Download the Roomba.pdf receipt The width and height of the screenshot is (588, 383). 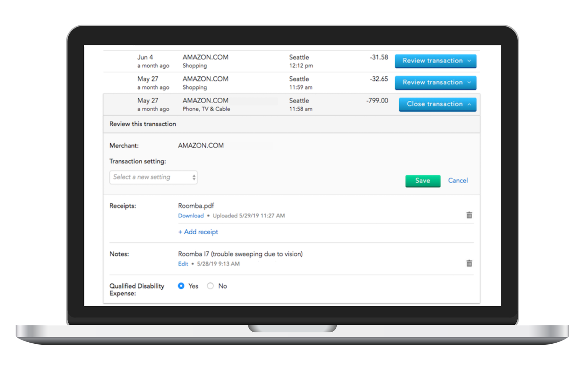pyautogui.click(x=191, y=216)
